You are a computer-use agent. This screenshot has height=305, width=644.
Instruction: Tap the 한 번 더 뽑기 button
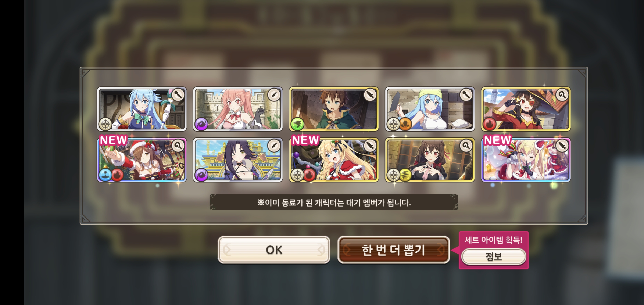click(x=394, y=250)
